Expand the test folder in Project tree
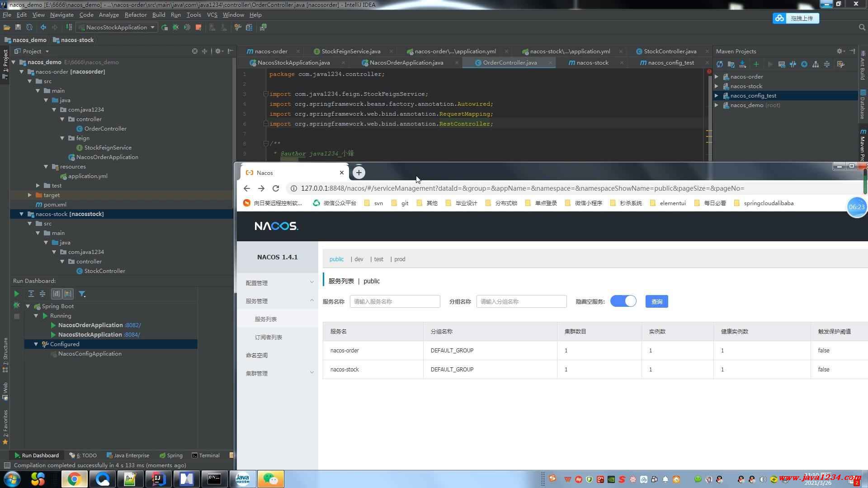Viewport: 868px width, 488px height. tap(38, 186)
